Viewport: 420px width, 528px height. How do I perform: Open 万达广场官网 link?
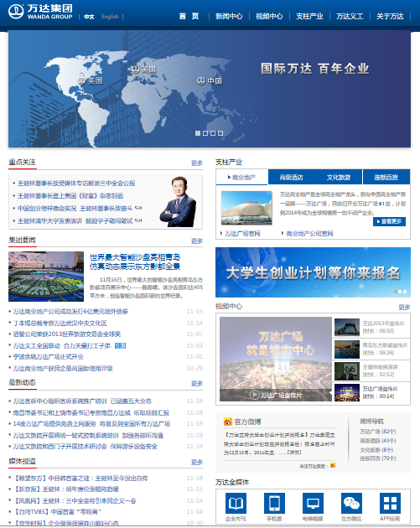click(242, 233)
